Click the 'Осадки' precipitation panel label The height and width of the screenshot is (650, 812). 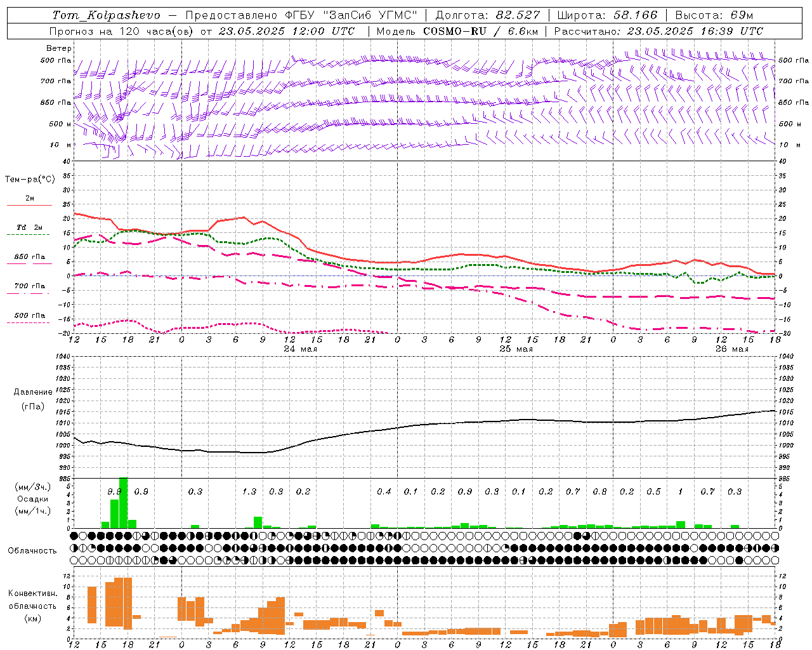pyautogui.click(x=32, y=499)
